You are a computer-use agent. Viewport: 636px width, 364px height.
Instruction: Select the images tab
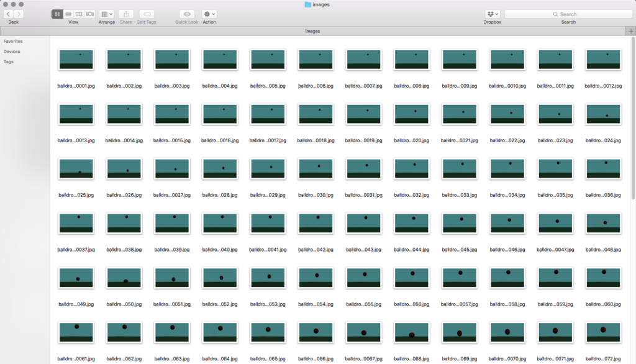[x=312, y=30]
